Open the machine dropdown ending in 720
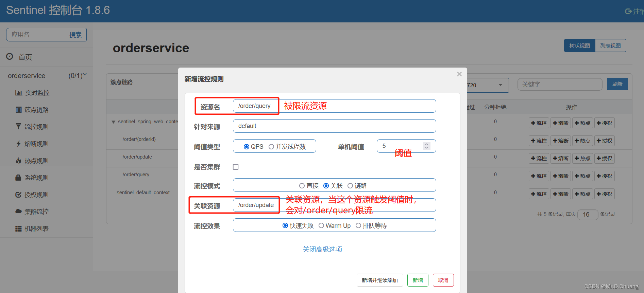Image resolution: width=644 pixels, height=293 pixels. [488, 85]
